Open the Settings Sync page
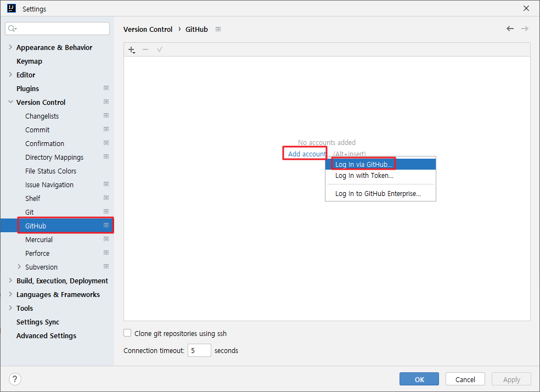Screen dimensions: 540x392 [38, 322]
